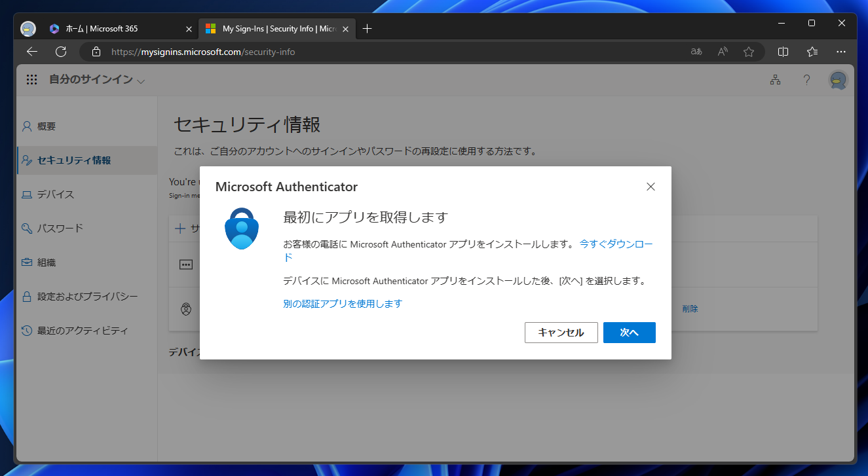Reload the page with refresh icon
Screen dimensions: 868x476
[x=61, y=51]
